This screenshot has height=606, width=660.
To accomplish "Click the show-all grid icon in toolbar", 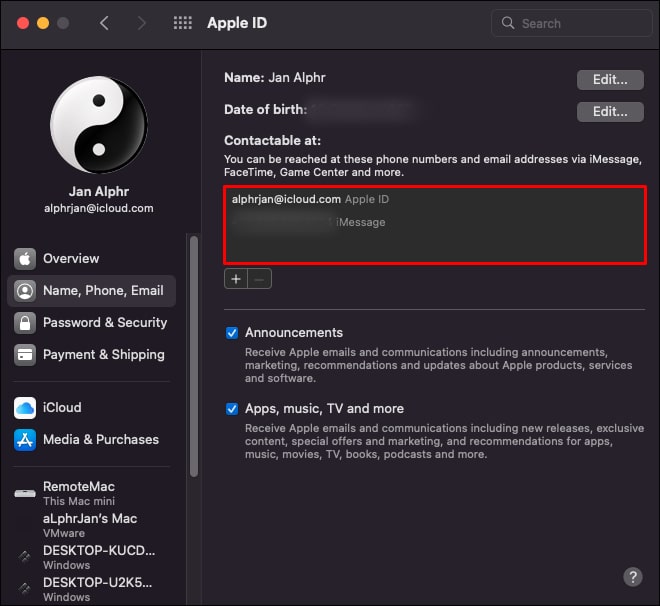I will click(x=183, y=23).
